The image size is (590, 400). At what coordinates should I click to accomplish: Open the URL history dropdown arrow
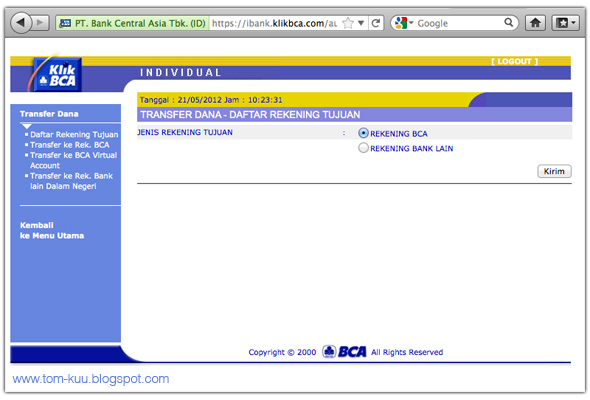(361, 23)
